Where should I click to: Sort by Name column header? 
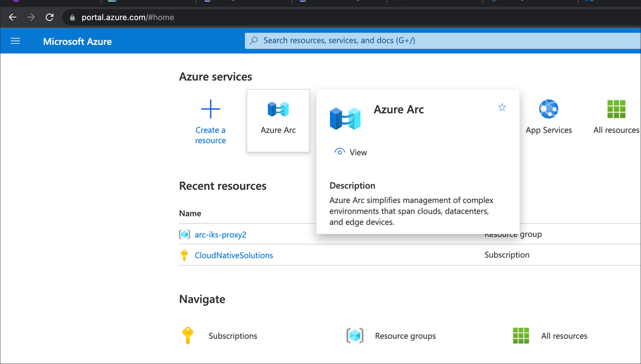190,213
